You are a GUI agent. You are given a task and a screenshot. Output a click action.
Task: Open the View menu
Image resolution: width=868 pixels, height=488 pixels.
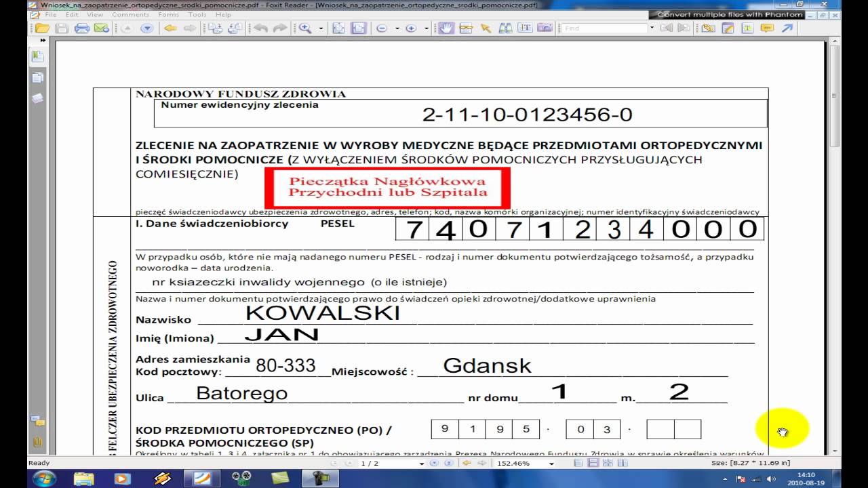pos(95,14)
